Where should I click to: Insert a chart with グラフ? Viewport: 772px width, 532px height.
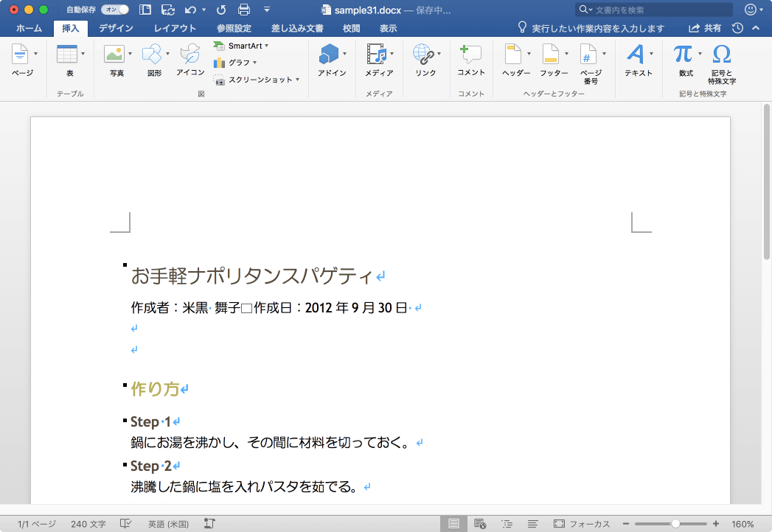(235, 63)
